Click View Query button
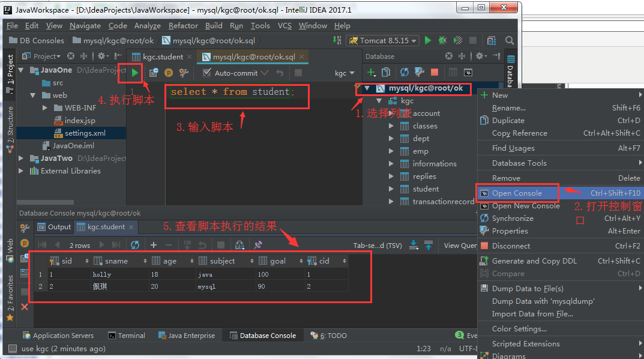This screenshot has width=644, height=359. (460, 245)
